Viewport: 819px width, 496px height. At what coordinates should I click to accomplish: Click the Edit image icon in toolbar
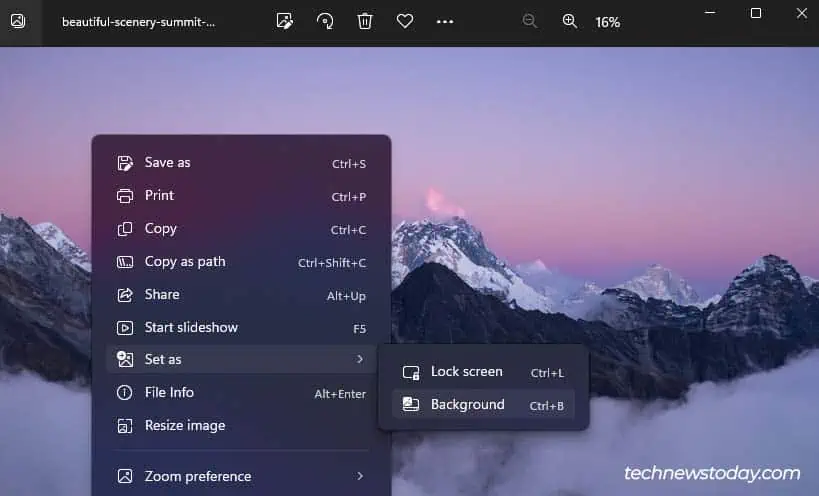(x=285, y=21)
